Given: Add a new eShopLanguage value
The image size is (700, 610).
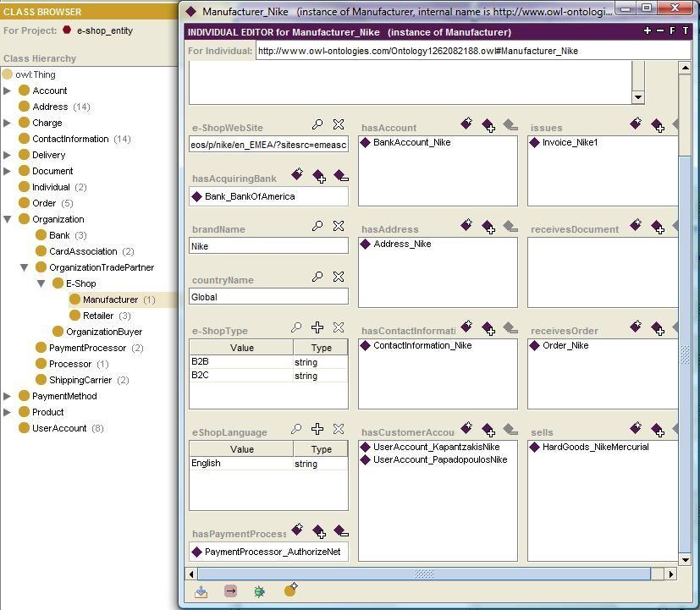Looking at the screenshot, I should [x=317, y=429].
